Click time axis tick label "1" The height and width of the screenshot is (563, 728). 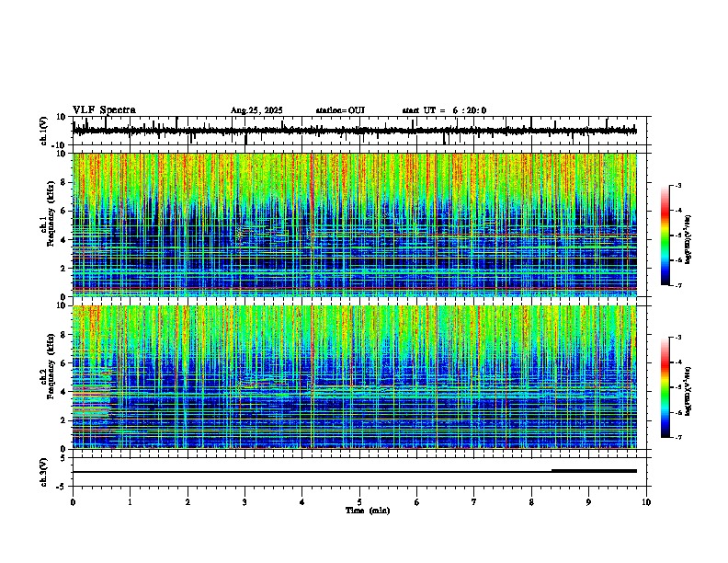point(130,502)
